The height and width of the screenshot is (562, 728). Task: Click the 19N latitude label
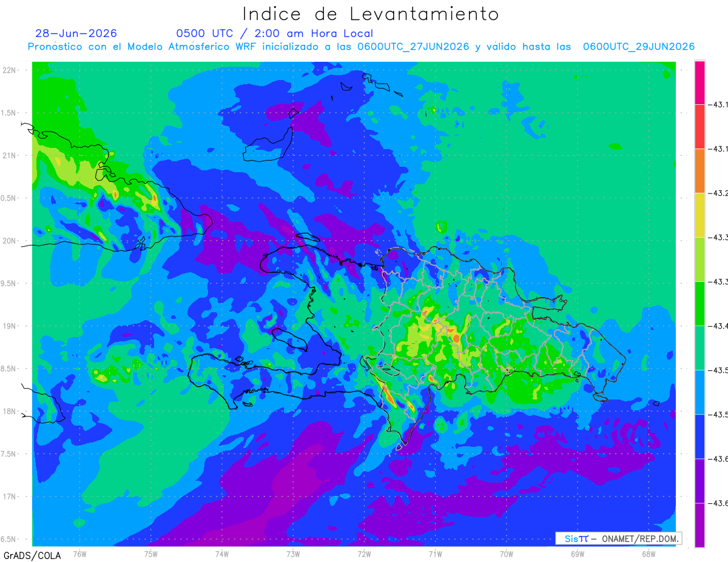pyautogui.click(x=10, y=326)
